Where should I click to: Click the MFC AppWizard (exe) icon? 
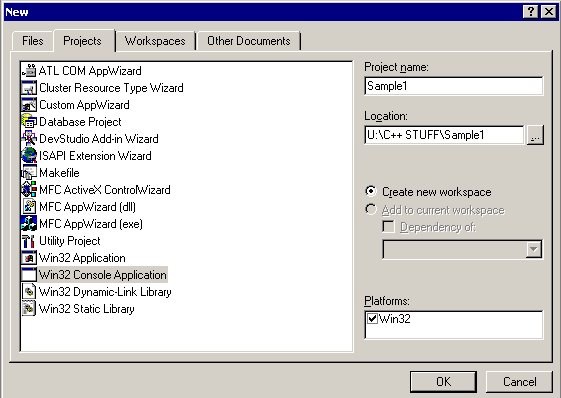(x=29, y=224)
